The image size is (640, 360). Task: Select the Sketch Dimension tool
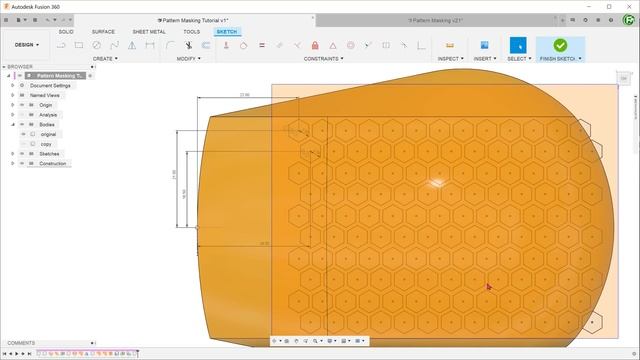(x=150, y=45)
